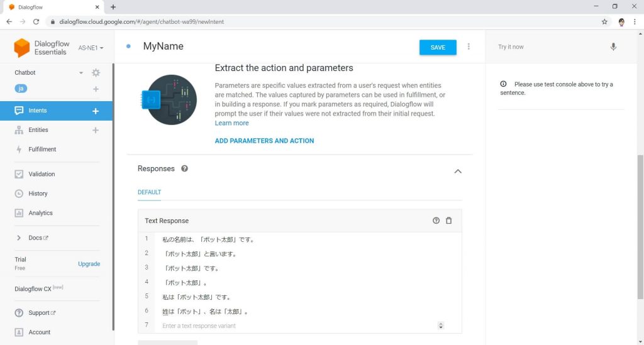
Task: Click response line 2 ending と言います
Action: pyautogui.click(x=199, y=254)
